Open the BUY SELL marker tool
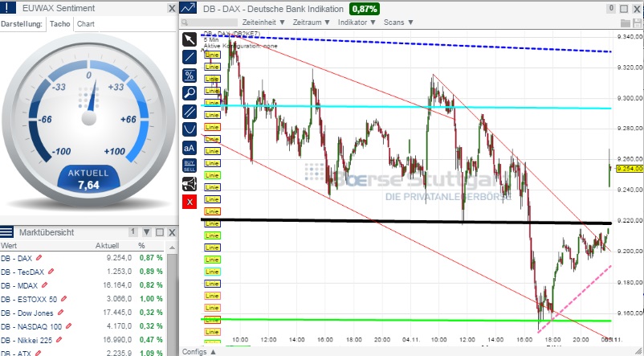 point(190,166)
